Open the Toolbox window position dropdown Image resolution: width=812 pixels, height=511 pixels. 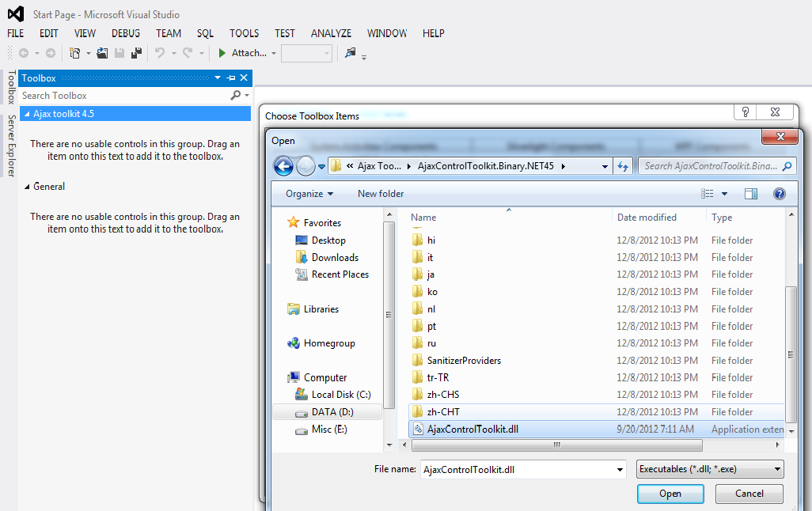218,78
